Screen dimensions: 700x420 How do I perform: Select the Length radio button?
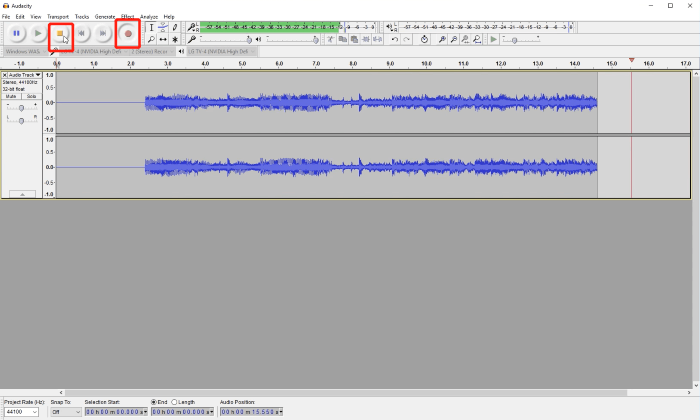[175, 402]
